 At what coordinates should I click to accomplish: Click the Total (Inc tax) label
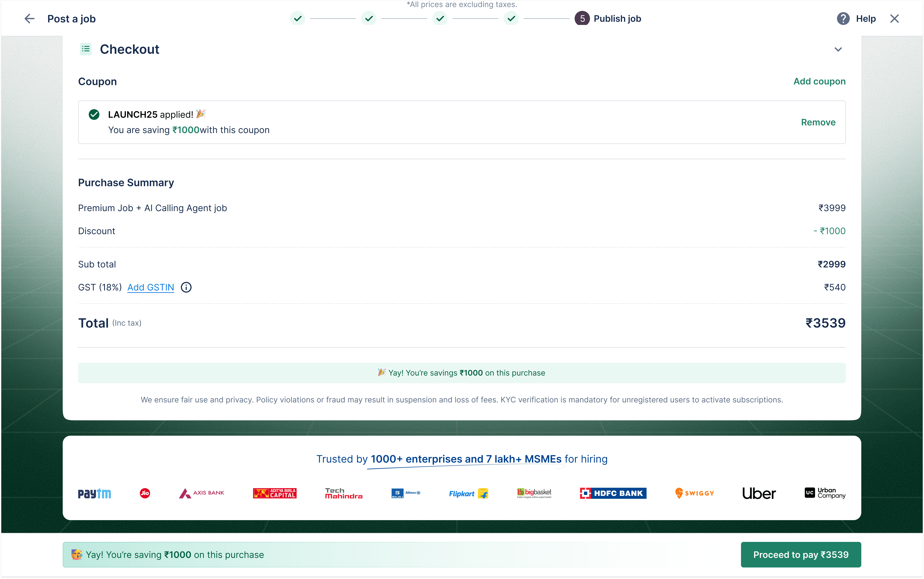tap(110, 323)
